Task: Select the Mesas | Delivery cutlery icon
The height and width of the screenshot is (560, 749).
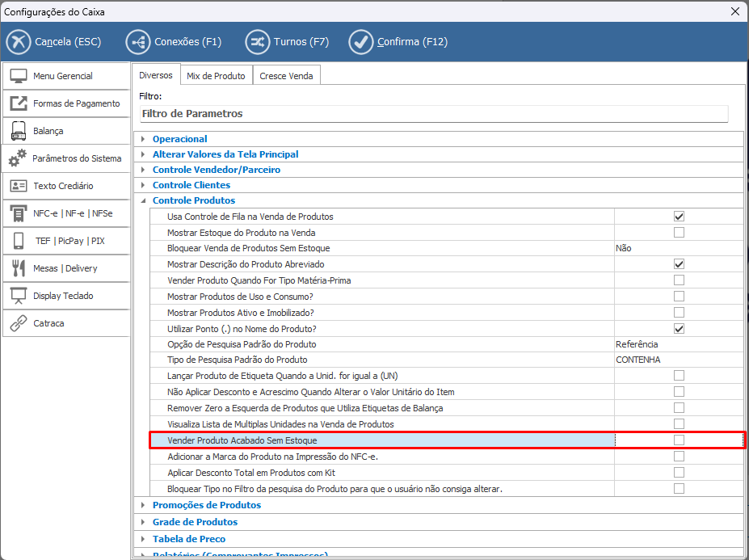Action: [19, 268]
